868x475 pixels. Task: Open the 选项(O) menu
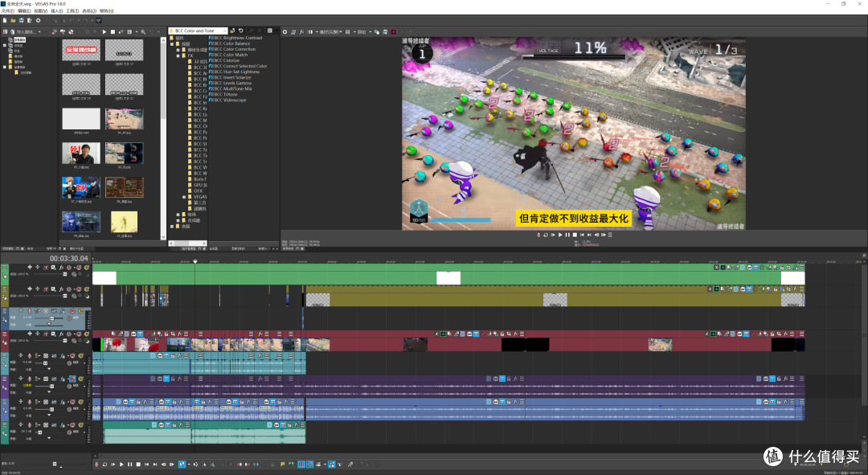89,11
